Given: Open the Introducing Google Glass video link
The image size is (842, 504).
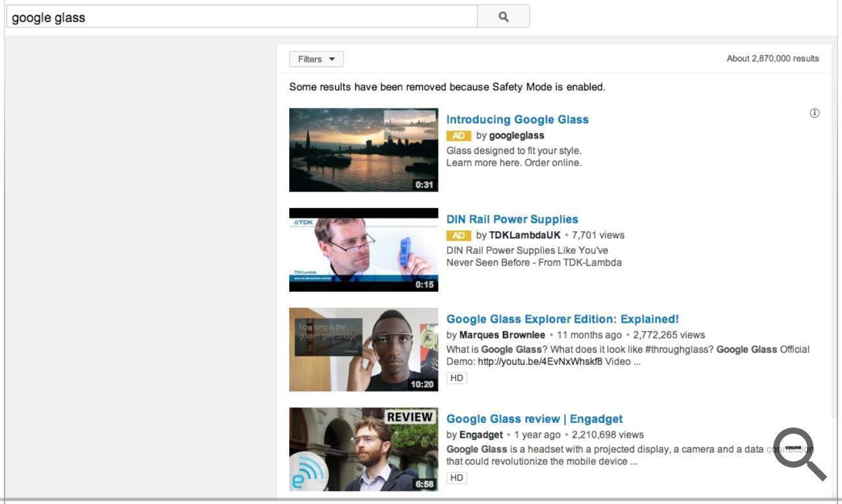Looking at the screenshot, I should 517,119.
